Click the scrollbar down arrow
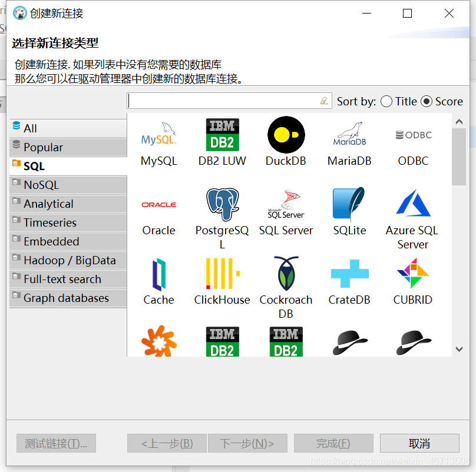 coord(459,349)
